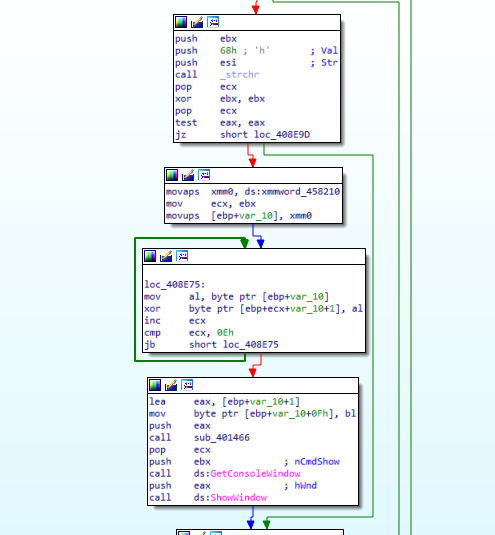The width and height of the screenshot is (495, 535).
Task: Click the GetConsoleWindow import name
Action: 255,474
